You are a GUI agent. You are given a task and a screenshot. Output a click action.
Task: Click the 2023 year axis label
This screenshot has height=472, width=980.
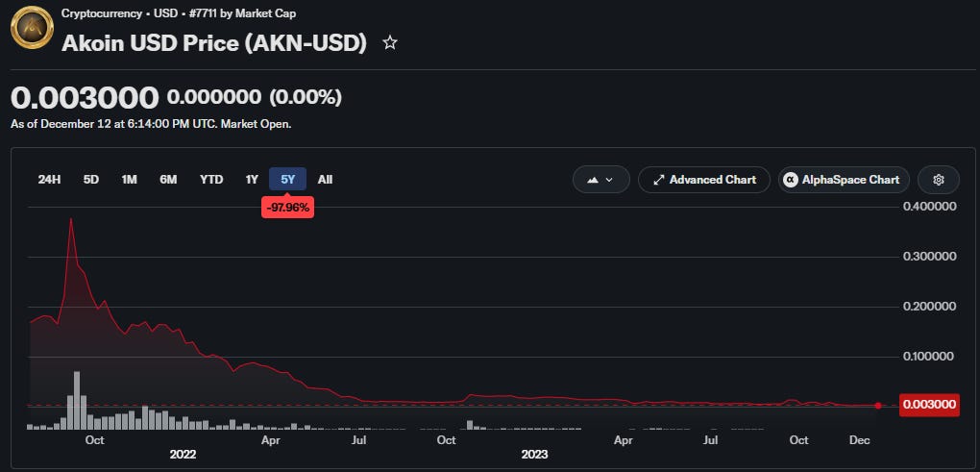[x=535, y=455]
